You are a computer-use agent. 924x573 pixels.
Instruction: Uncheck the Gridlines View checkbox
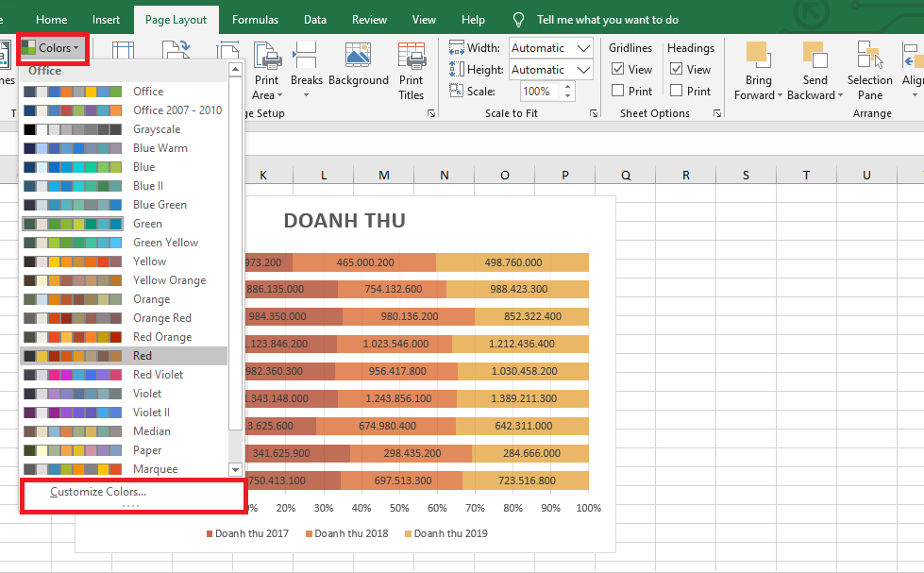pos(617,69)
